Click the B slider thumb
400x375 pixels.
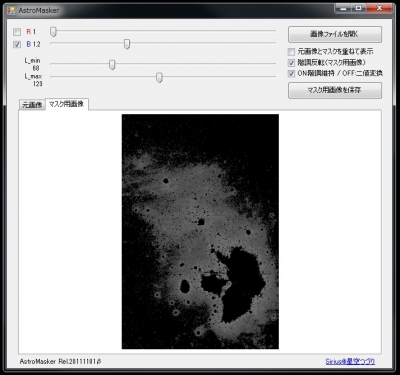[x=127, y=44]
